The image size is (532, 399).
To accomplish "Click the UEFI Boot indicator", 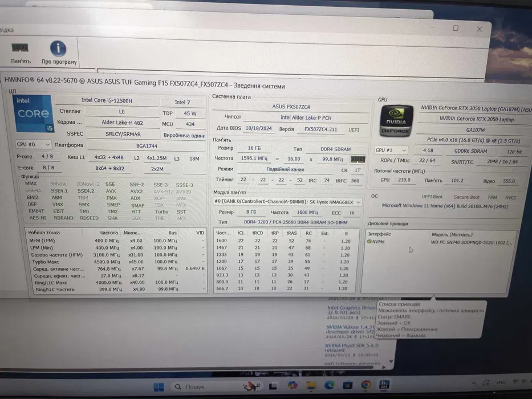I will (x=432, y=197).
